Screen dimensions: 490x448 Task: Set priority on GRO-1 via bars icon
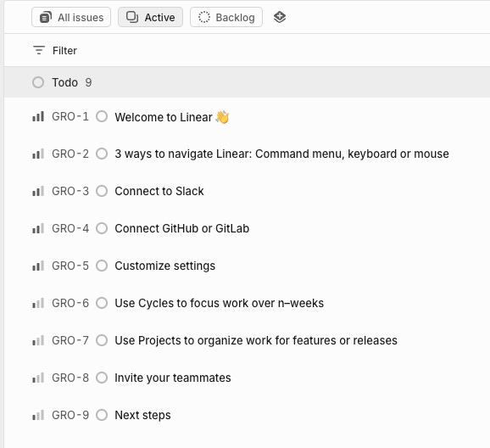pyautogui.click(x=38, y=117)
